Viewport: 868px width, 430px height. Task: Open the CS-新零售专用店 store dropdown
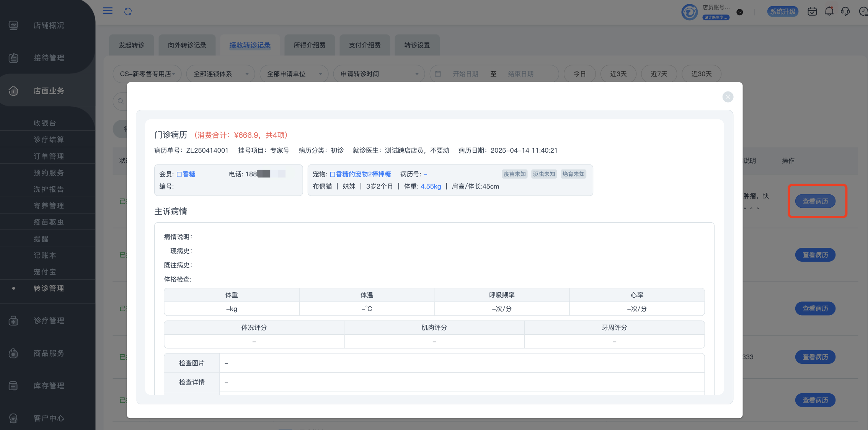point(147,74)
